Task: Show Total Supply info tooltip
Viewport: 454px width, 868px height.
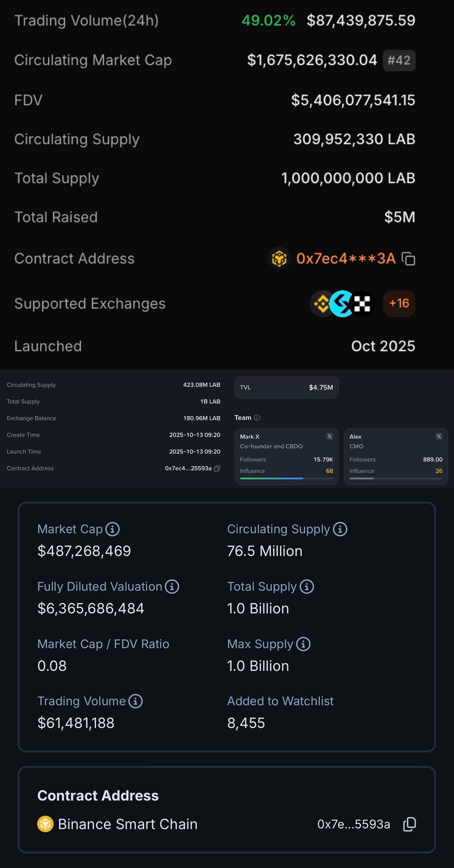Action: [307, 587]
